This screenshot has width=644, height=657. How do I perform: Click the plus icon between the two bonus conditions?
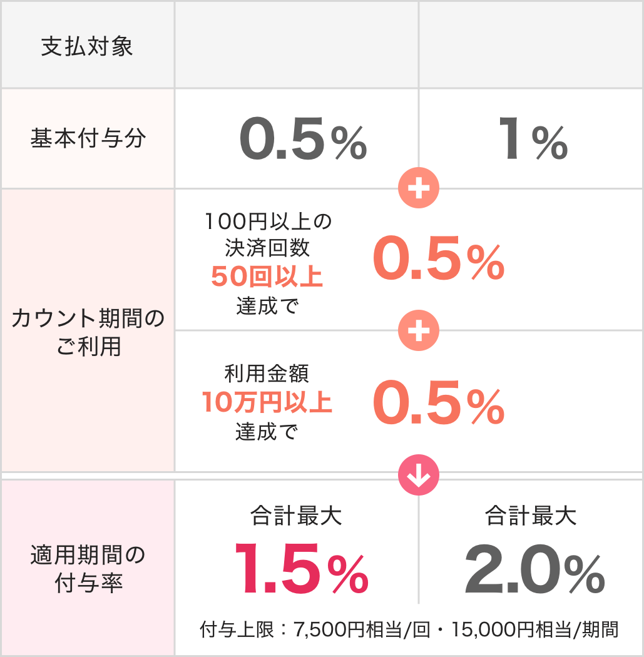point(419,330)
